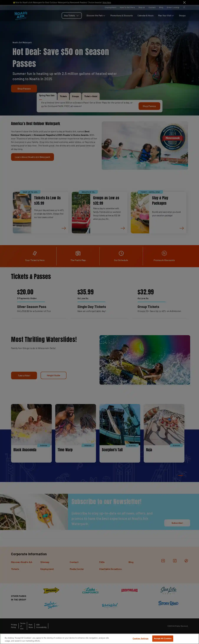Open The Park's Map icon
This screenshot has height=644, width=199.
[x=78, y=253]
